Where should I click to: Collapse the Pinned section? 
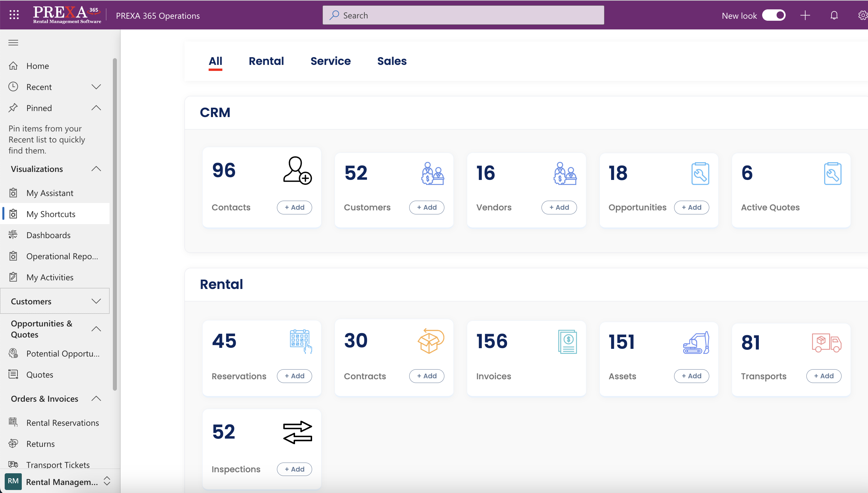coord(96,108)
